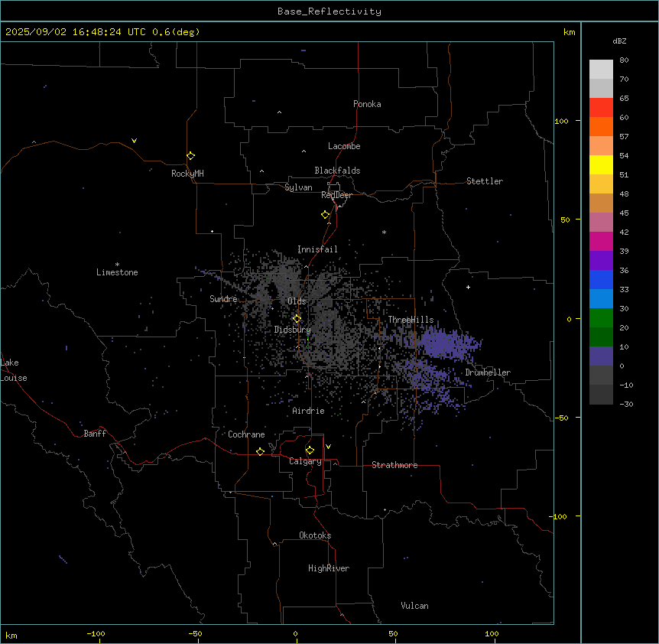
Task: Click the -50 tick on horizontal axis
Action: (195, 634)
